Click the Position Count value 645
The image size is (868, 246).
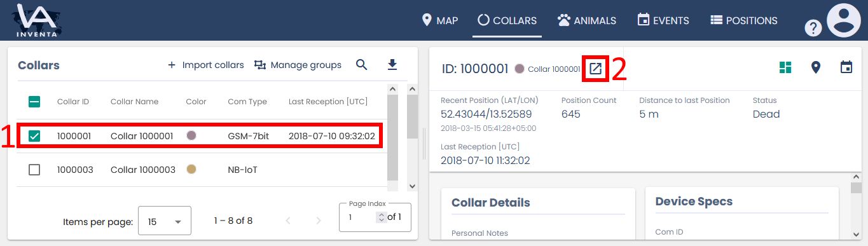pyautogui.click(x=572, y=114)
